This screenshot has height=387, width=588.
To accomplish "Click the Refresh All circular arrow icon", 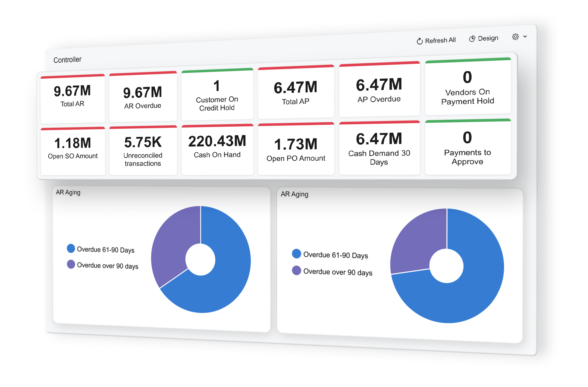I will click(x=420, y=41).
